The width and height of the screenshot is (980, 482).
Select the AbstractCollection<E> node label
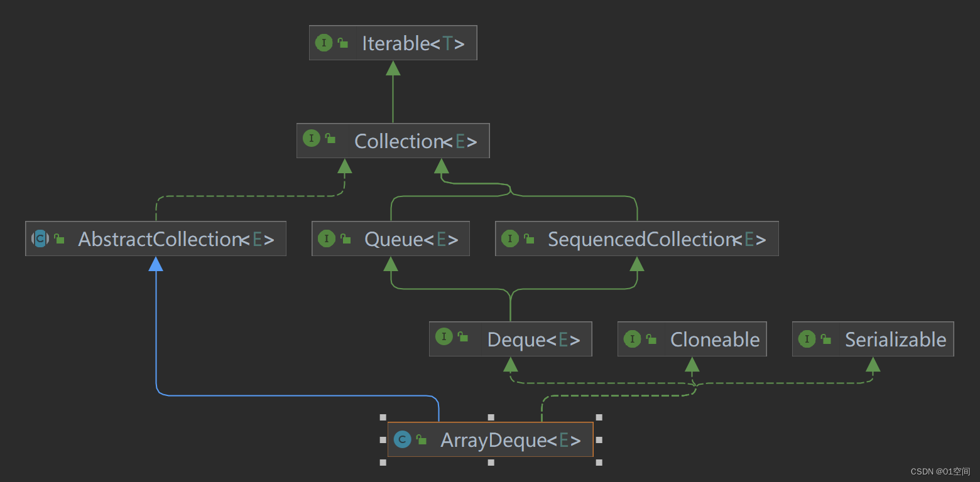tap(176, 239)
